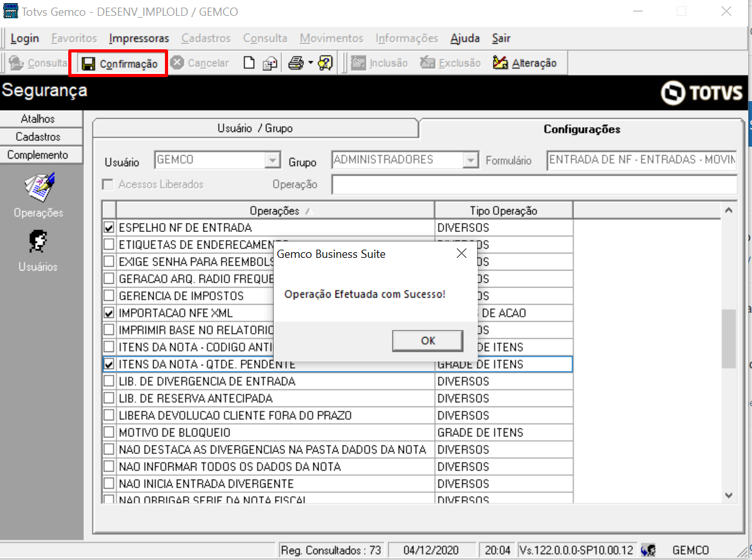752x560 pixels.
Task: Switch to the Usuário / Grupo tab
Action: pyautogui.click(x=255, y=128)
